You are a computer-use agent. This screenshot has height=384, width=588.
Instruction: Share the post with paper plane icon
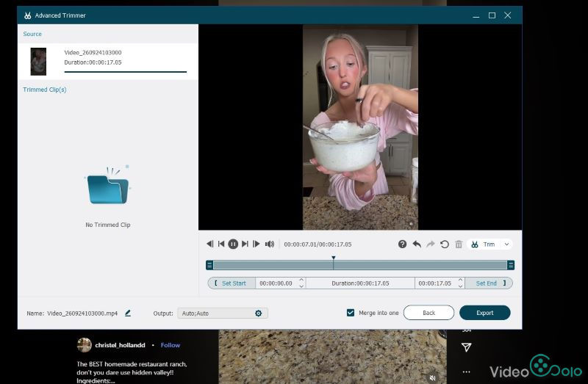[466, 347]
